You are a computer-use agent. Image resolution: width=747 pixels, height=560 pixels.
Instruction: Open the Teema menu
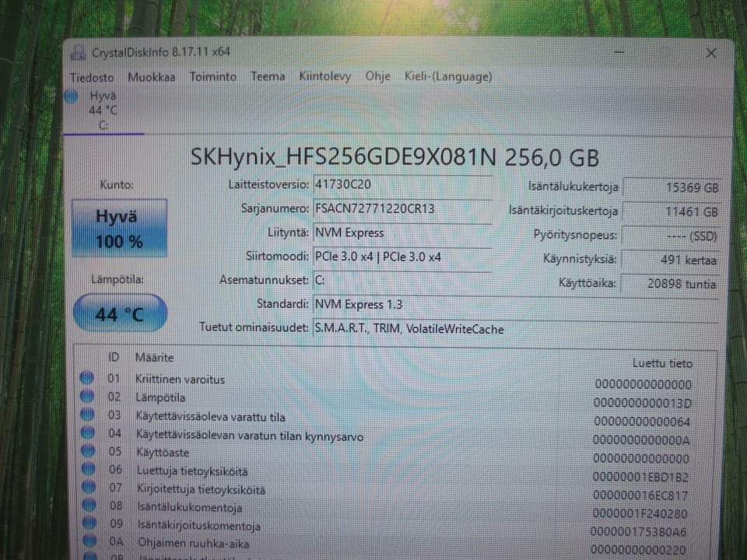click(x=268, y=77)
